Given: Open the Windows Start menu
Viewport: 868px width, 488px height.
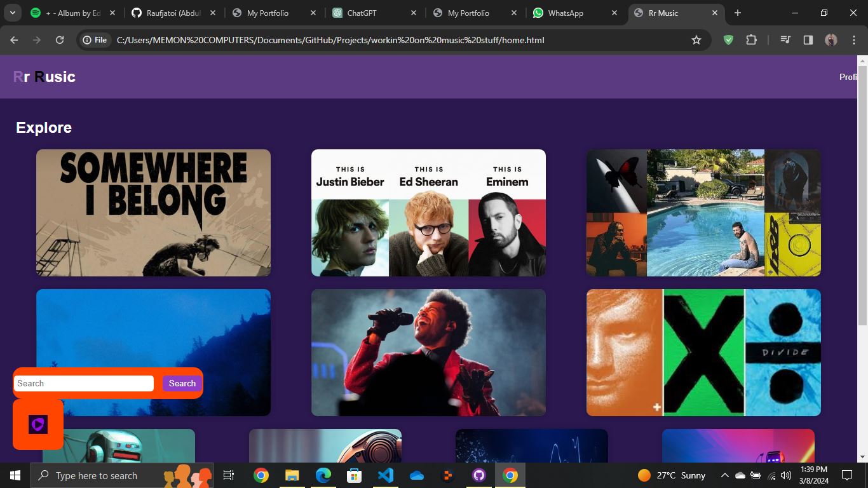Looking at the screenshot, I should 15,475.
